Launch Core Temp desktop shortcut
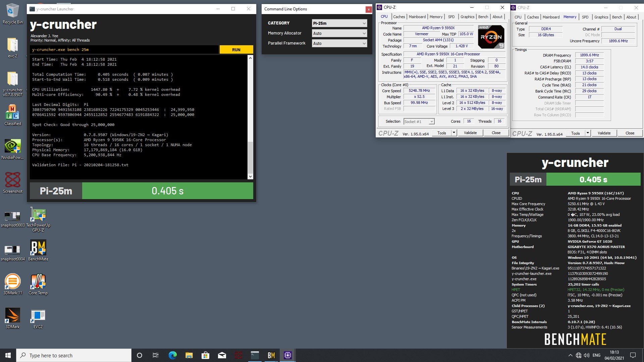Viewport: 644px width, 362px height. point(38,284)
